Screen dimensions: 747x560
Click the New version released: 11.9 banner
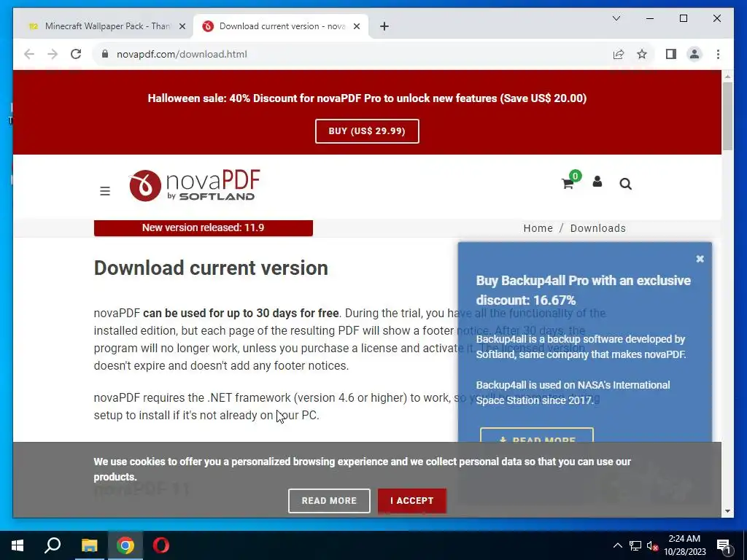(204, 227)
